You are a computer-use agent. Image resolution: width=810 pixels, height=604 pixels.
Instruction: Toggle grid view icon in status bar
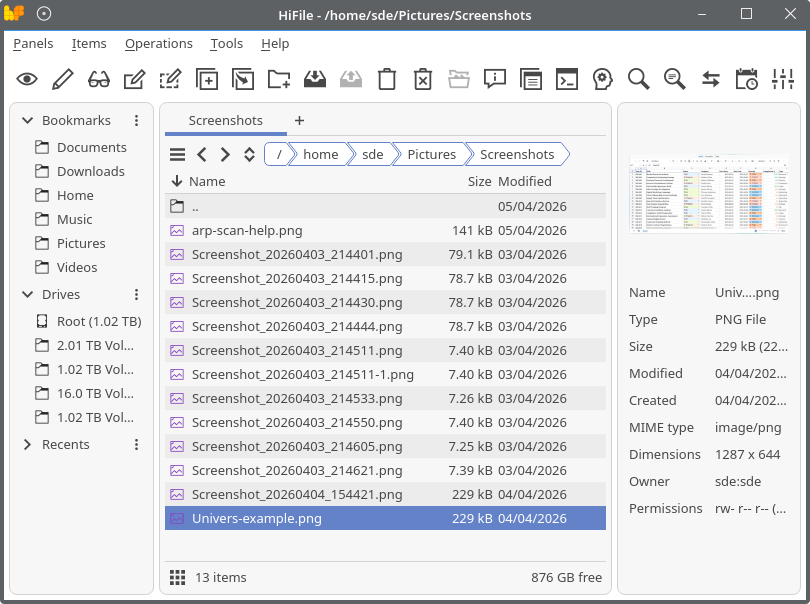(x=177, y=577)
